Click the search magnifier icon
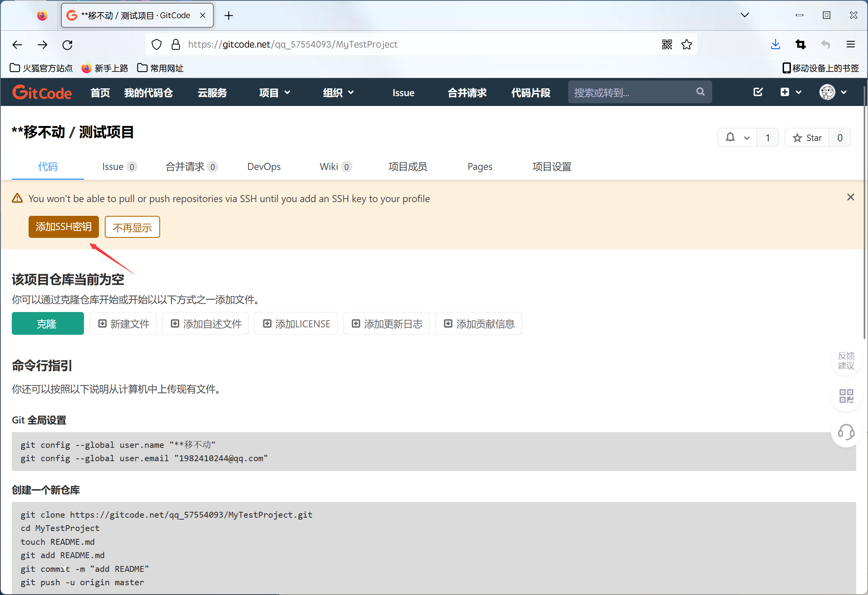Image resolution: width=868 pixels, height=595 pixels. coord(701,92)
